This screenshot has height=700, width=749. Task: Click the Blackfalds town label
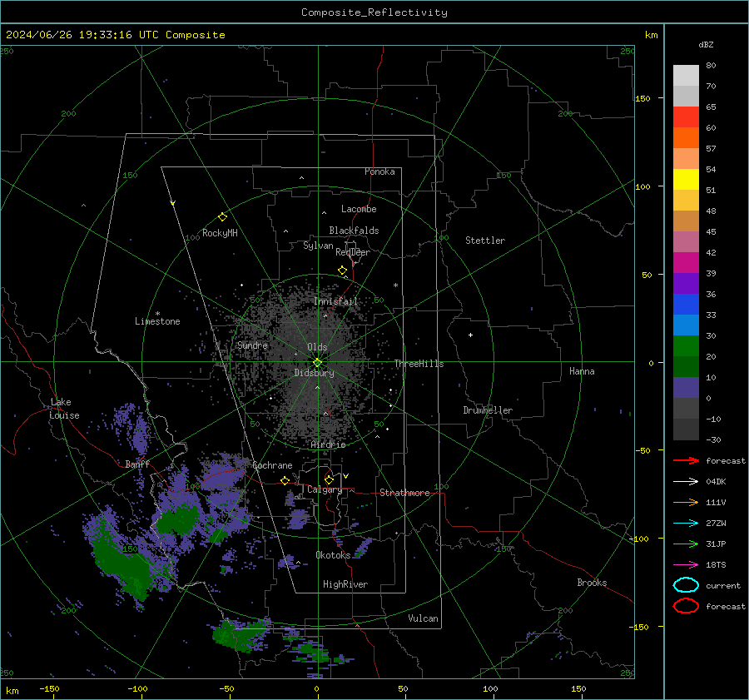[x=354, y=231]
